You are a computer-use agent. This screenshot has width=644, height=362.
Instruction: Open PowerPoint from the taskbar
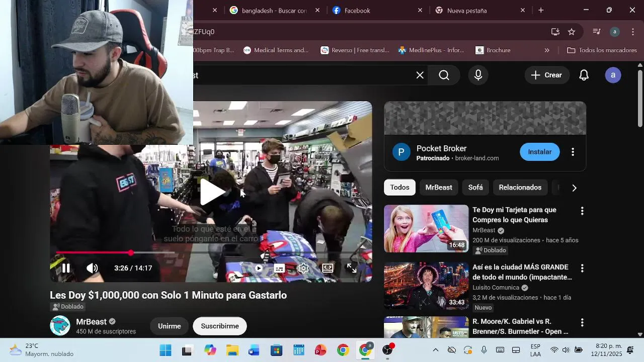click(320, 350)
